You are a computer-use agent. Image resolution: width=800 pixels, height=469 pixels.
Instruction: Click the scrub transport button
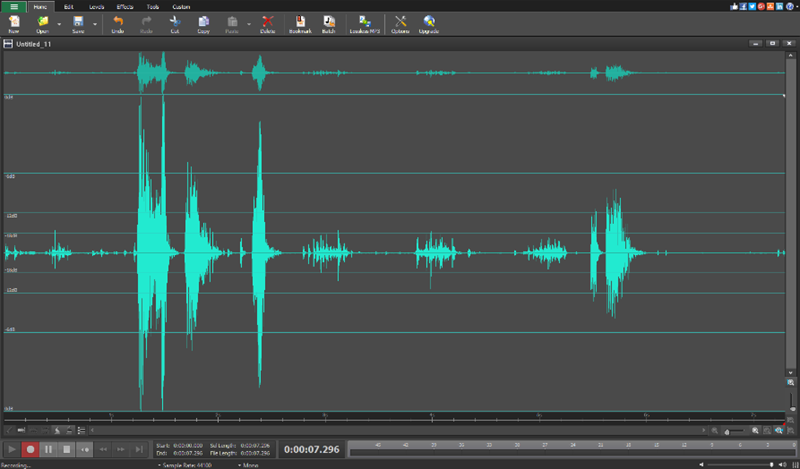point(85,450)
